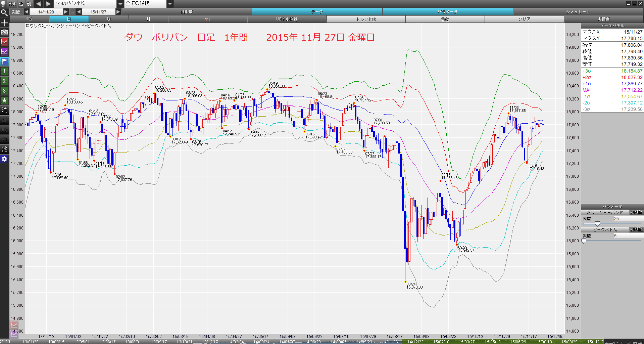Switch to the 月 monthly timeframe tab
The image size is (644, 344).
[x=148, y=19]
